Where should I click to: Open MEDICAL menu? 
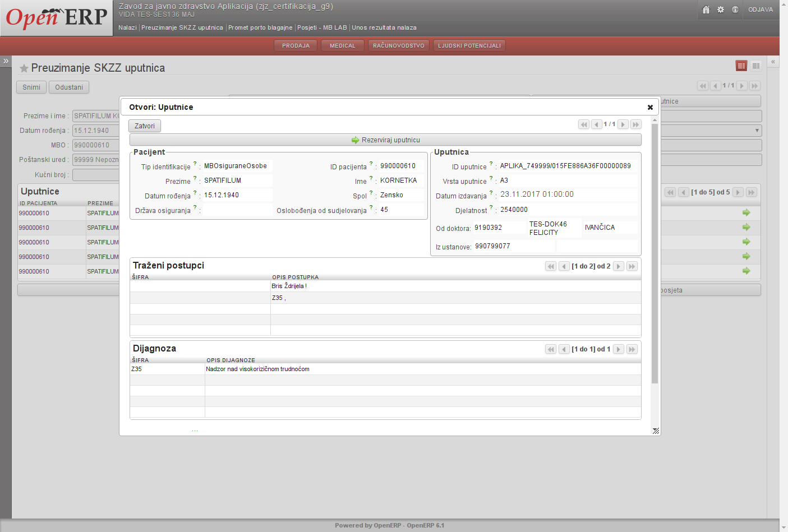click(343, 45)
